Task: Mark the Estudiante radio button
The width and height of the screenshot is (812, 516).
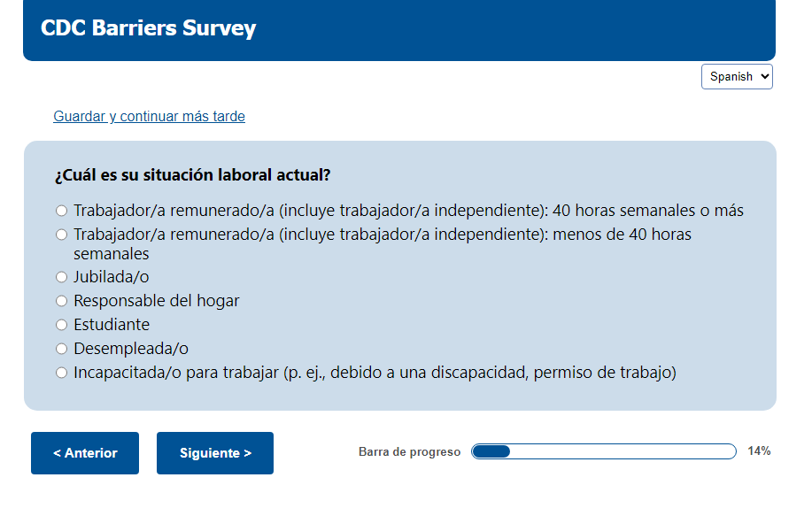Action: coord(61,325)
